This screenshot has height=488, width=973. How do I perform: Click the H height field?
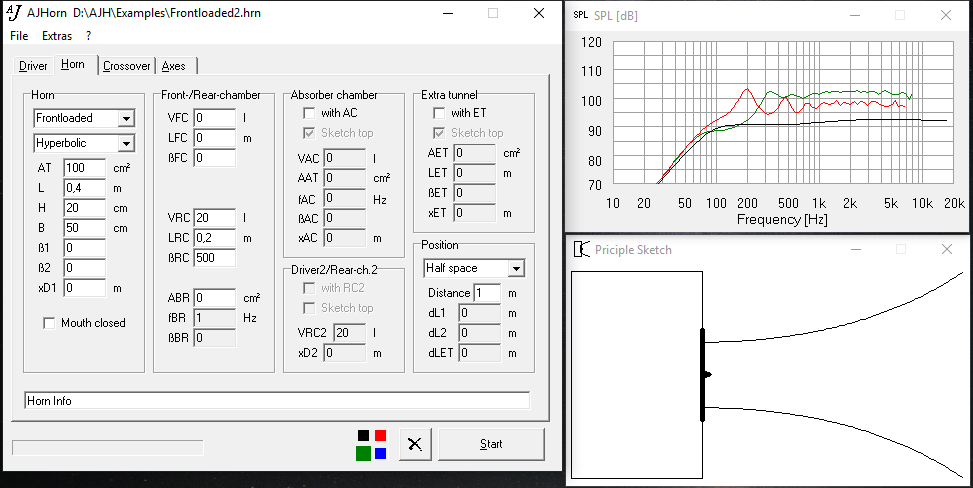(x=84, y=208)
